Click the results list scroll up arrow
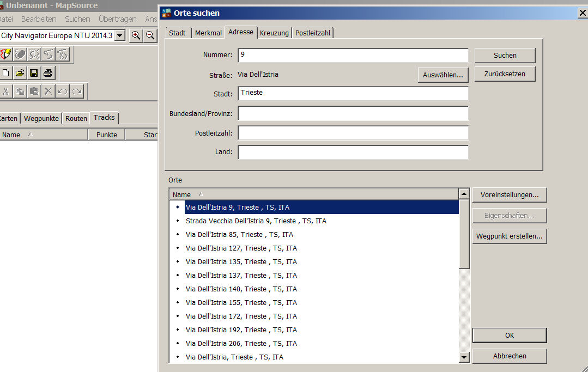 [x=464, y=194]
